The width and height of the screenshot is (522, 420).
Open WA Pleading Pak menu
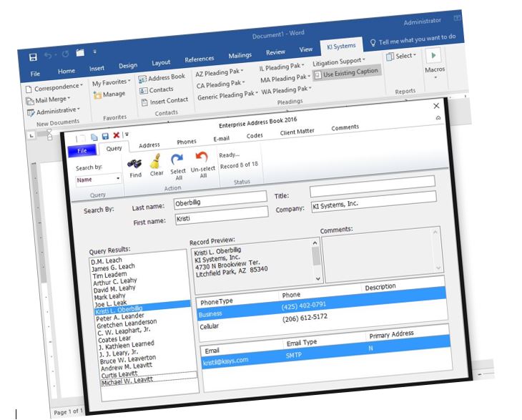tap(286, 90)
